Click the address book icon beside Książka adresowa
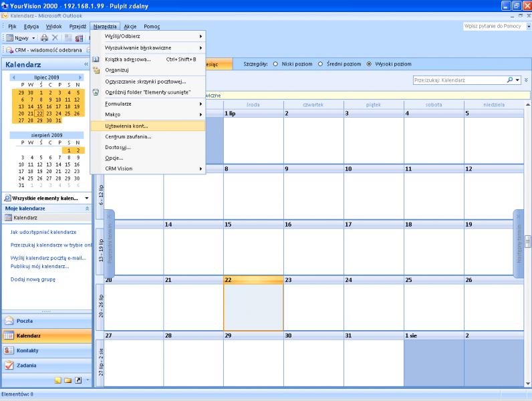The width and height of the screenshot is (532, 401). tap(96, 59)
